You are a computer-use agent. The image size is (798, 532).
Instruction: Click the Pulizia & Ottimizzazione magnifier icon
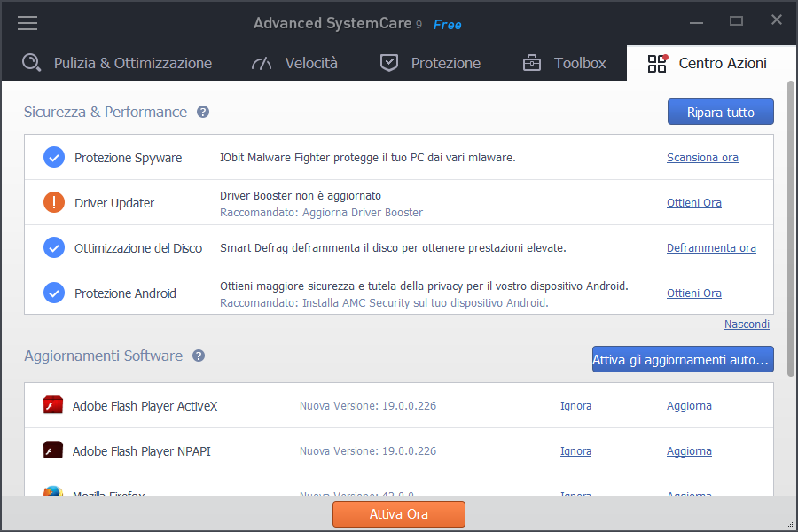[32, 63]
